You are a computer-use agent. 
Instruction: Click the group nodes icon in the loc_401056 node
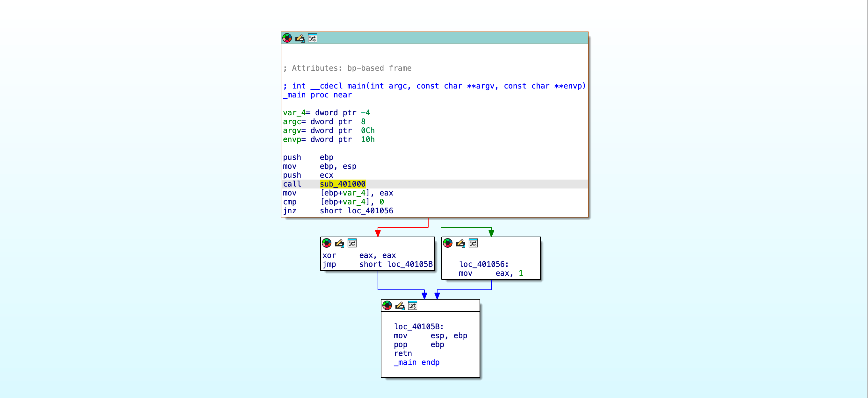pos(473,243)
